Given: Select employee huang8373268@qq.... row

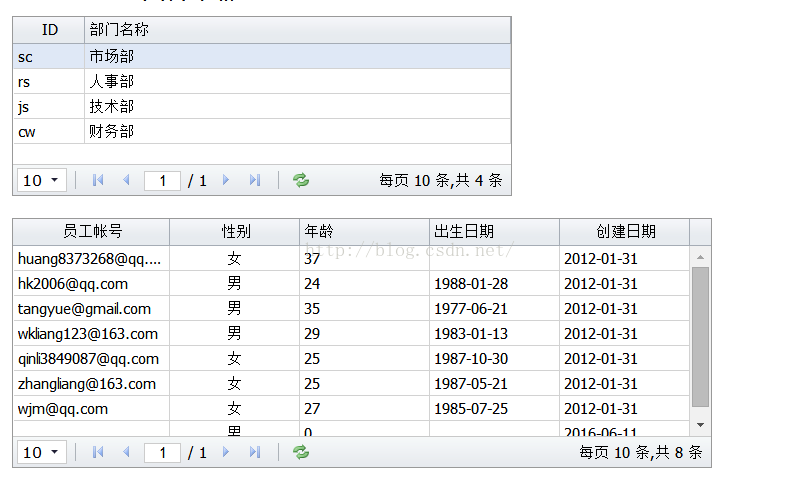Looking at the screenshot, I should point(351,258).
